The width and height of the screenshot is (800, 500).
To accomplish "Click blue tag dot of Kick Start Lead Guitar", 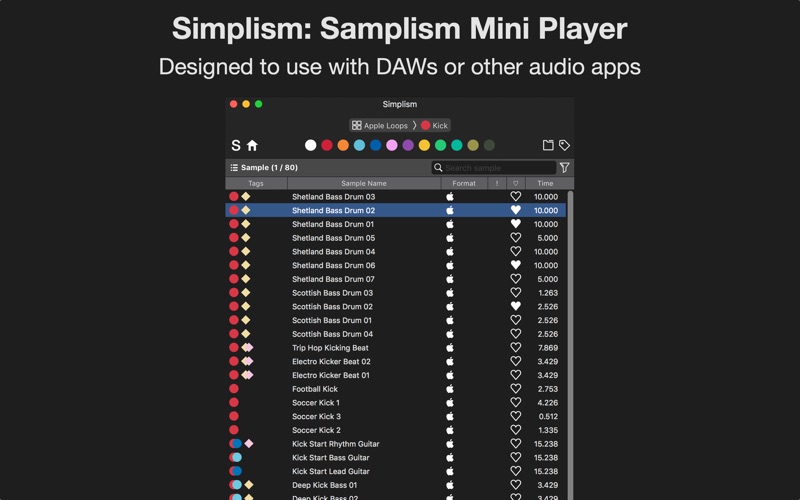I will (237, 471).
